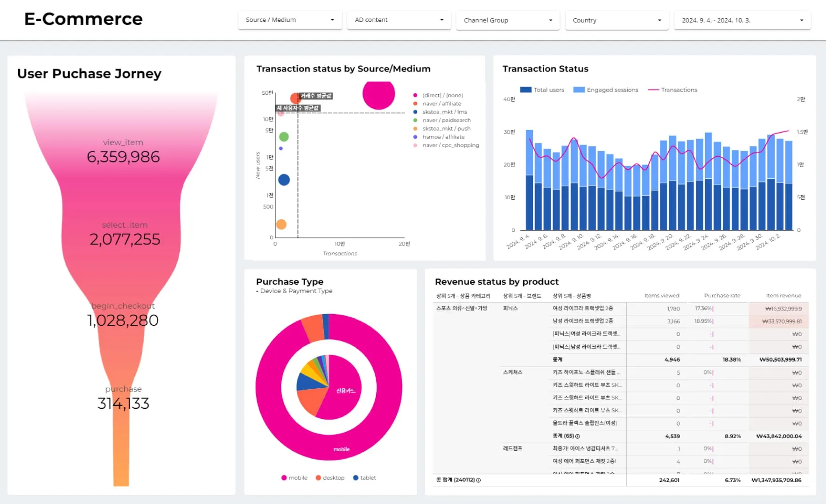
Task: Click the grand total items viewed 242,601
Action: [669, 480]
